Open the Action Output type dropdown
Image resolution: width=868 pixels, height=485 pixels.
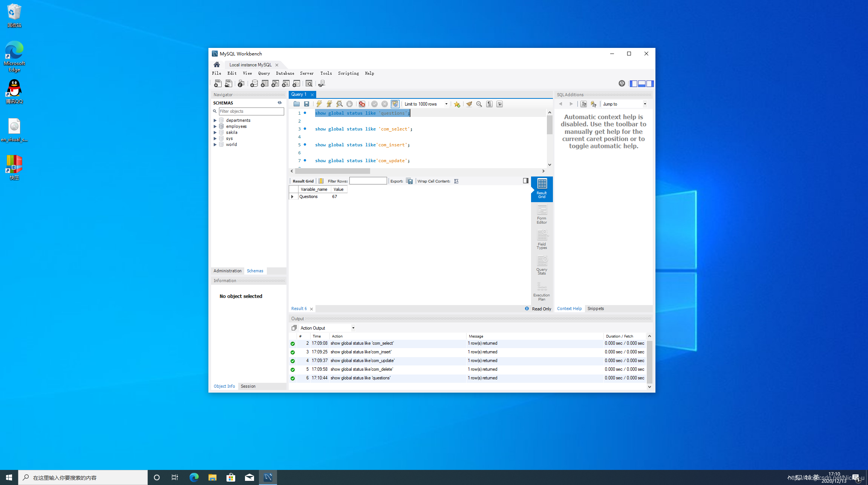(x=327, y=328)
